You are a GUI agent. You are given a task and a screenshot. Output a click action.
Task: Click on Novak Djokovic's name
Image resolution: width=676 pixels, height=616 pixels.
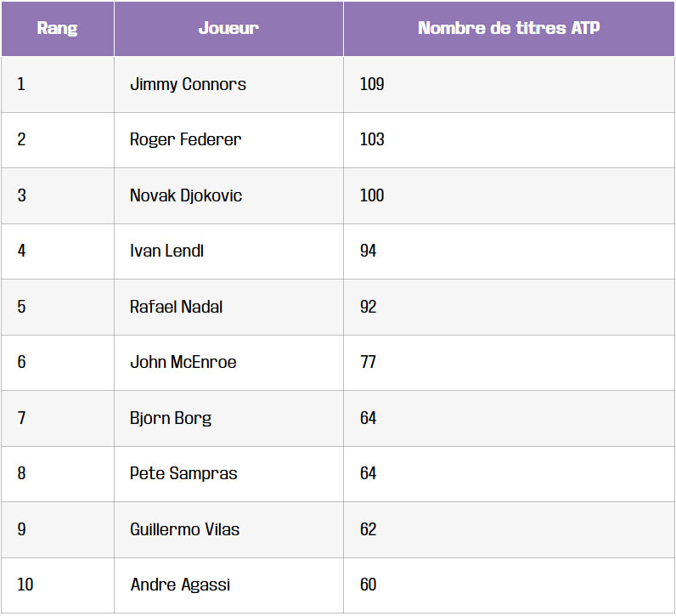click(x=186, y=195)
